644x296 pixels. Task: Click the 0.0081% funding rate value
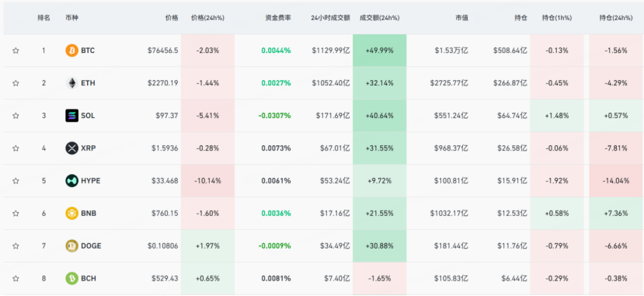276,278
